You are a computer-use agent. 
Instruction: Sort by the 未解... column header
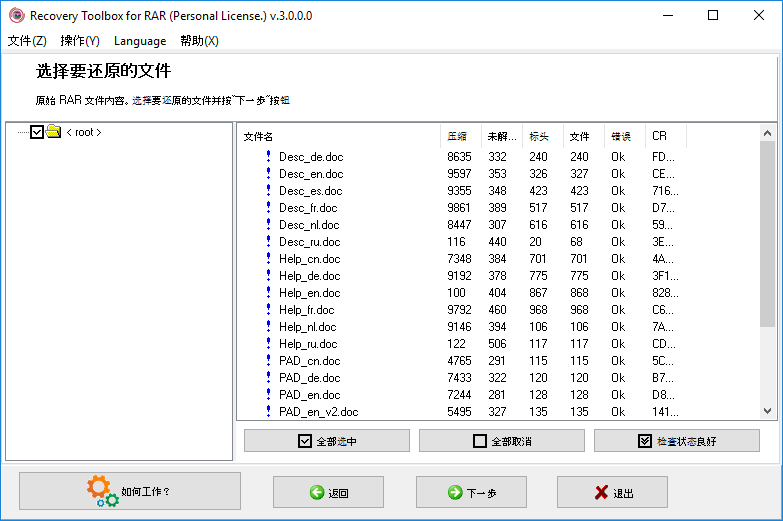pyautogui.click(x=502, y=136)
